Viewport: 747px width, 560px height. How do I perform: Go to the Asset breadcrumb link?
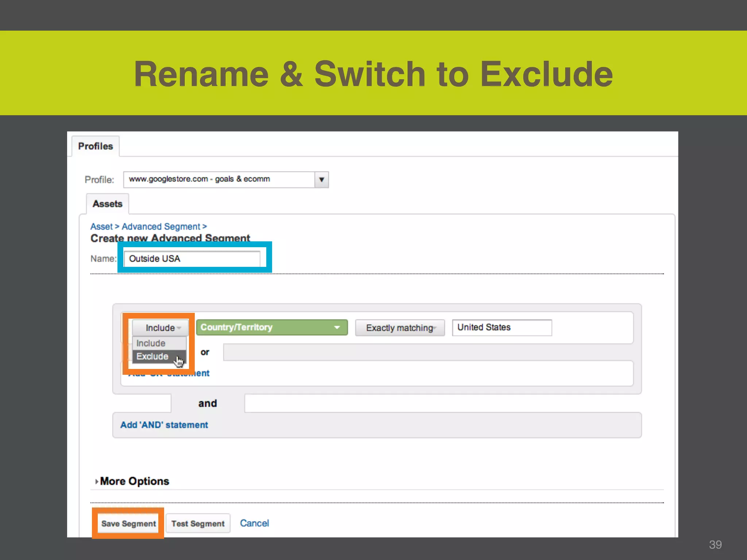101,226
